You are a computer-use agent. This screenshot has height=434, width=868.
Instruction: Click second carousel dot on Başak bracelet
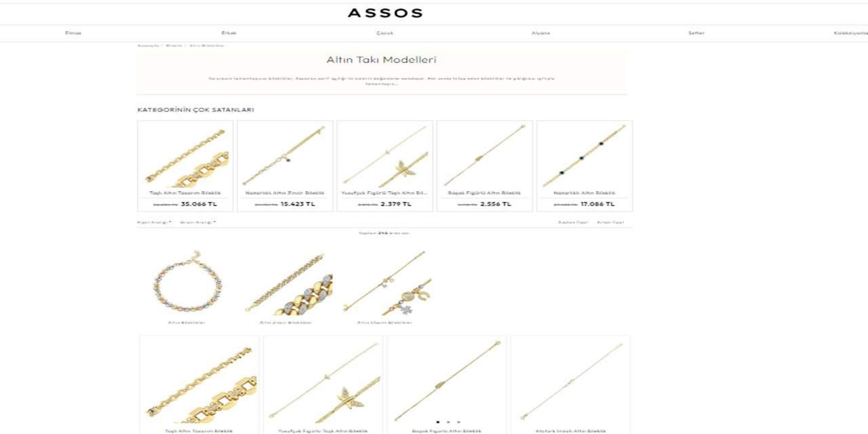click(448, 422)
